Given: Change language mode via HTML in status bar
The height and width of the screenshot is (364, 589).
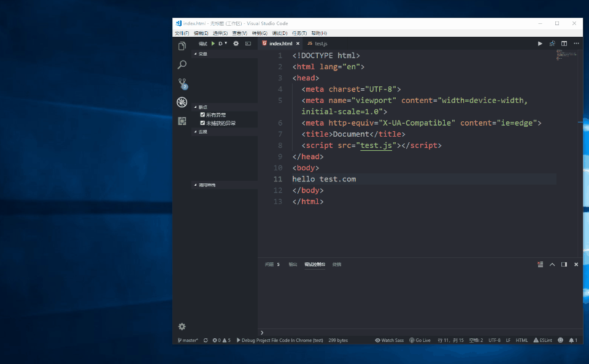Looking at the screenshot, I should point(522,340).
